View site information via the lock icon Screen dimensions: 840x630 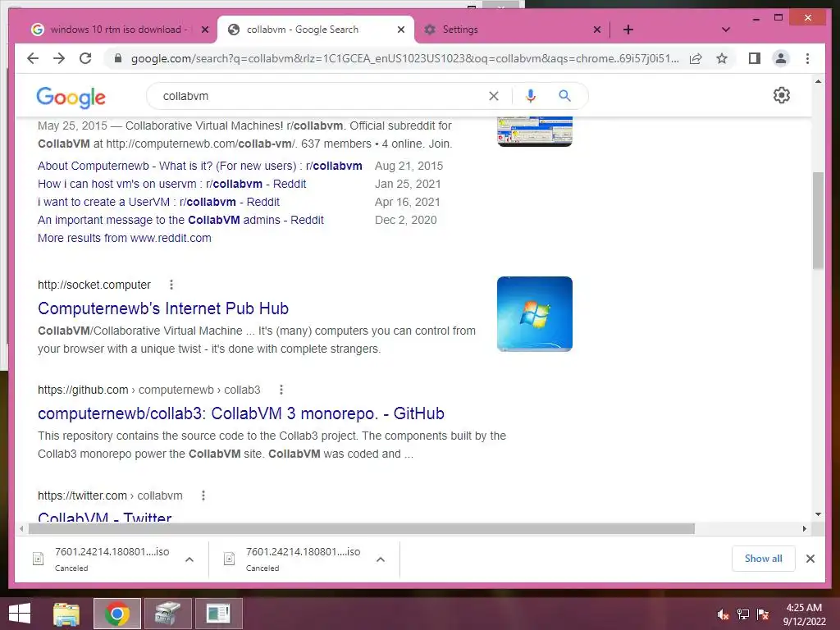click(118, 58)
